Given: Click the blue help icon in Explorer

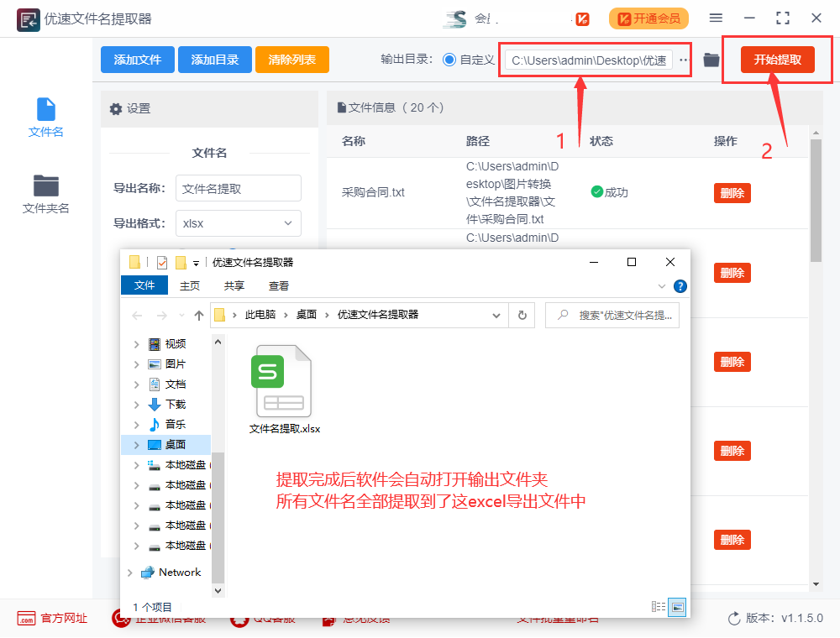Looking at the screenshot, I should 680,286.
